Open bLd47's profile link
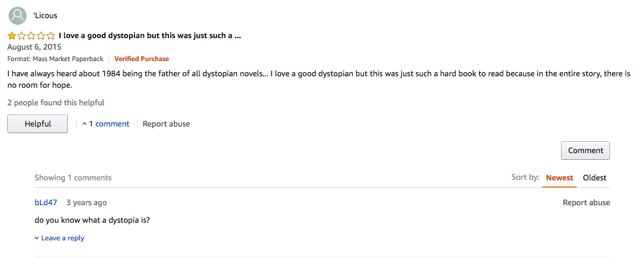The height and width of the screenshot is (267, 644). click(46, 203)
